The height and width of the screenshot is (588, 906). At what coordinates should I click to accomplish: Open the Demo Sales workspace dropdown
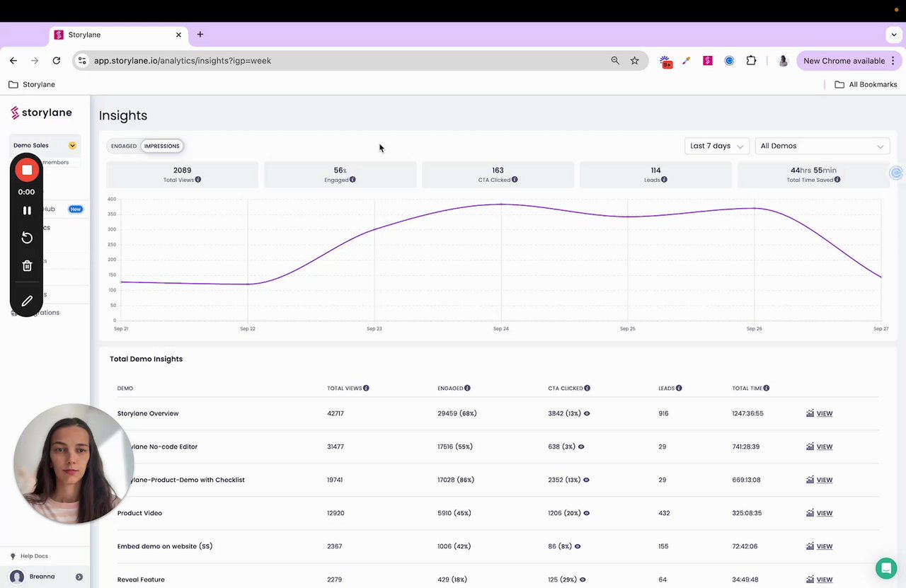72,146
